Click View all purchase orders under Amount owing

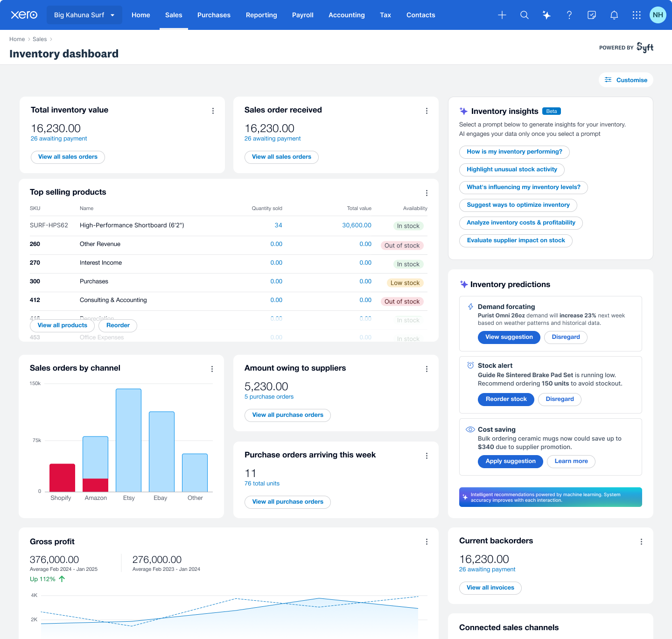tap(287, 415)
